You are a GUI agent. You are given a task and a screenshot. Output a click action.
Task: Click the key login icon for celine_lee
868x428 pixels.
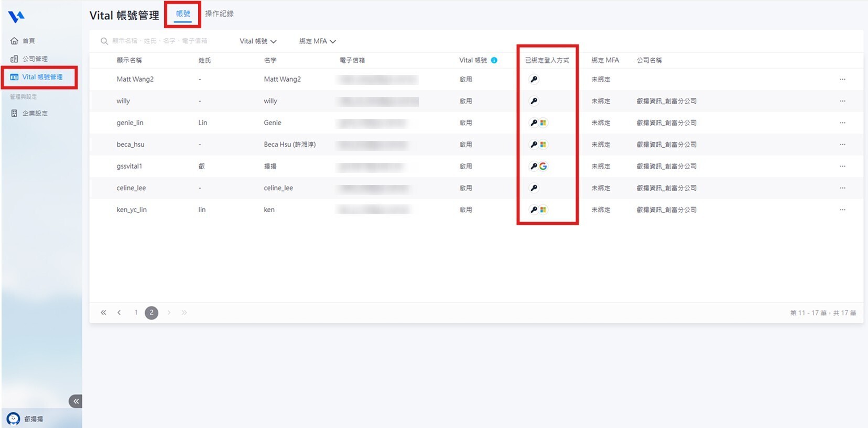pos(534,188)
